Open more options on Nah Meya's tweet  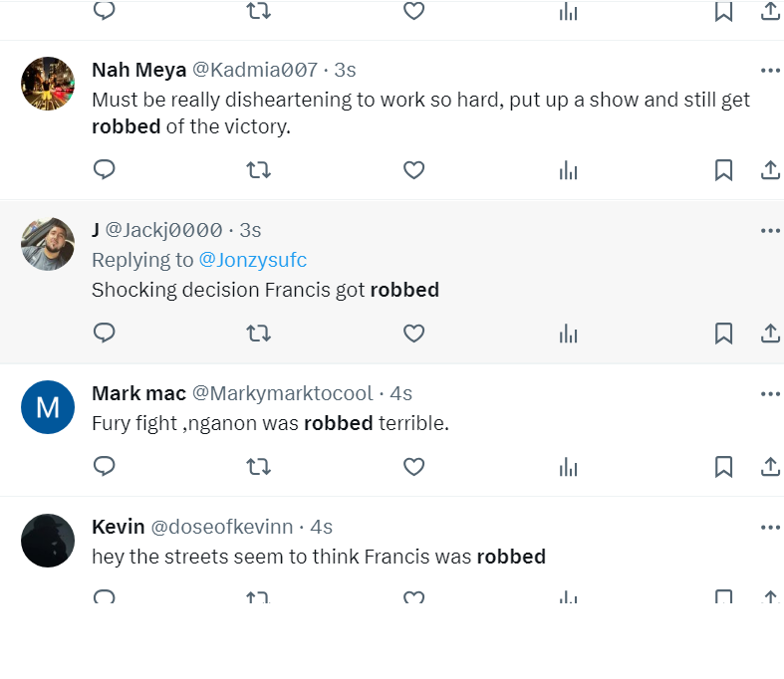tap(770, 70)
